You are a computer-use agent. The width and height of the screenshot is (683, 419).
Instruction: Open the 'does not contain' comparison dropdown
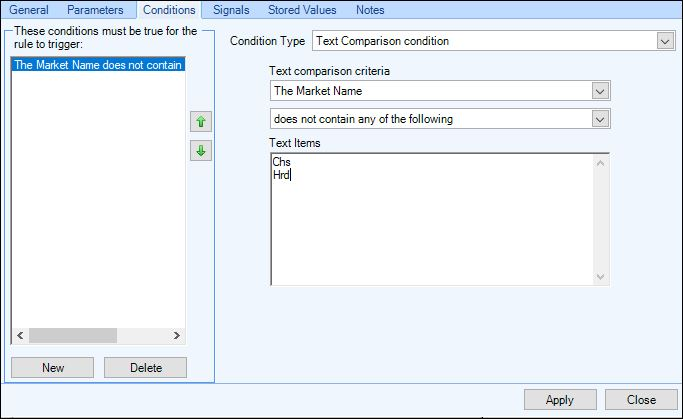[x=600, y=119]
